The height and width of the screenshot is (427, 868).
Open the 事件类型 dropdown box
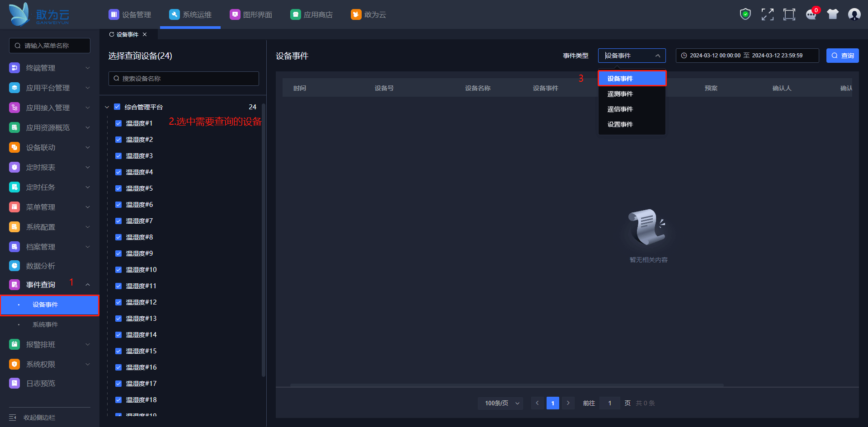coord(632,56)
